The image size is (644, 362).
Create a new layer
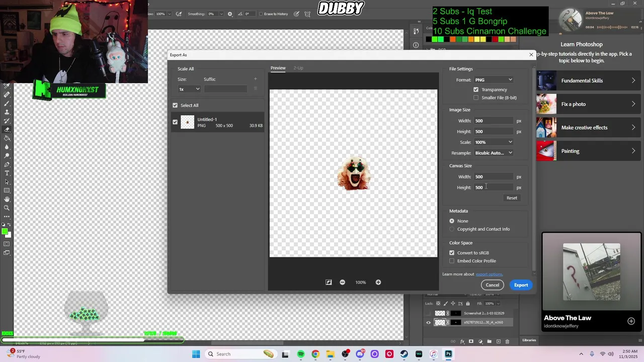(499, 341)
